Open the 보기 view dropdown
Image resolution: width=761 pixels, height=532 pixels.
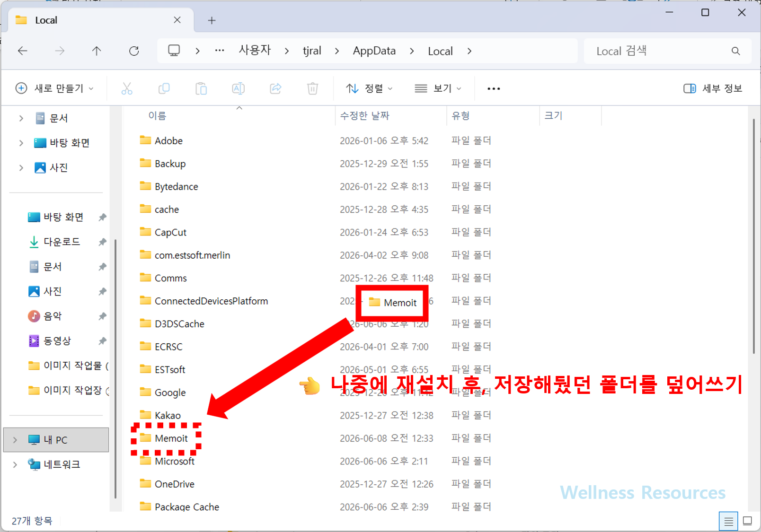[x=438, y=88]
